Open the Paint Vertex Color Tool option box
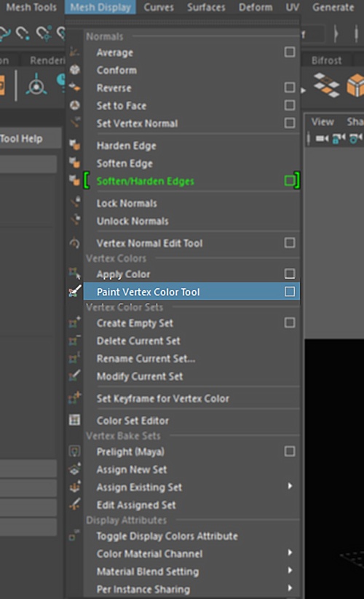This screenshot has height=599, width=364. click(x=290, y=291)
